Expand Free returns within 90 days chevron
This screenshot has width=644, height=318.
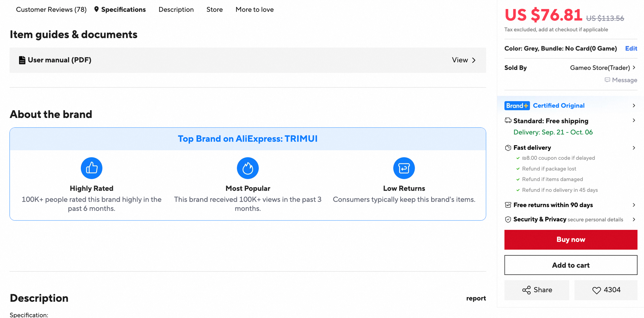pos(634,205)
